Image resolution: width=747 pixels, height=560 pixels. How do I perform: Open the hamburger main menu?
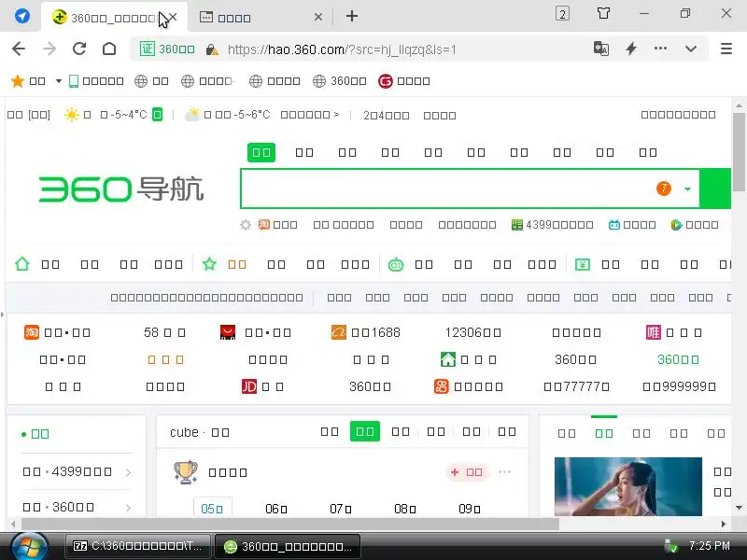(x=726, y=49)
